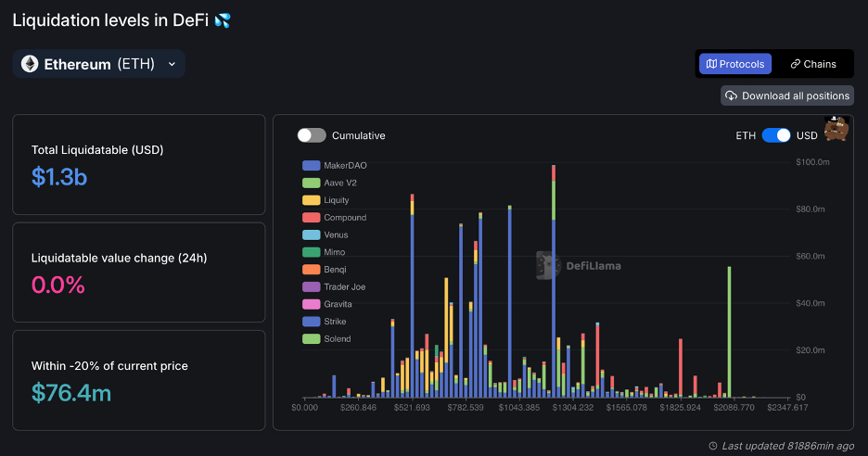Click the cloud download icon
868x456 pixels.
[731, 95]
